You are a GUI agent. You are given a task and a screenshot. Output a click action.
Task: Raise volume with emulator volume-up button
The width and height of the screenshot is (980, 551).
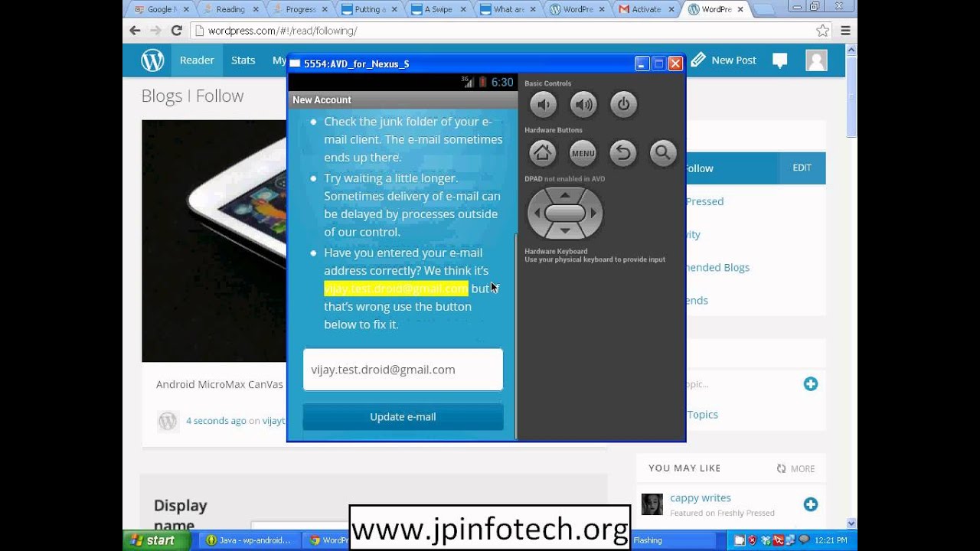583,105
